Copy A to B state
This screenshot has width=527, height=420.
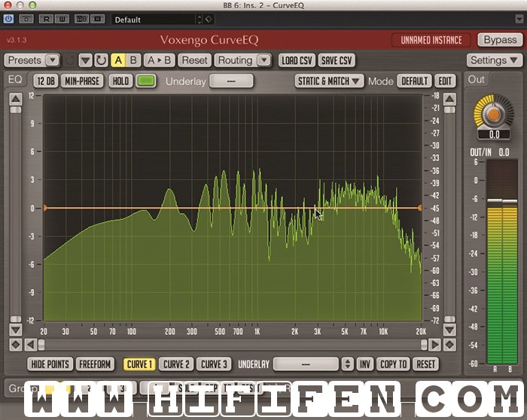(160, 60)
